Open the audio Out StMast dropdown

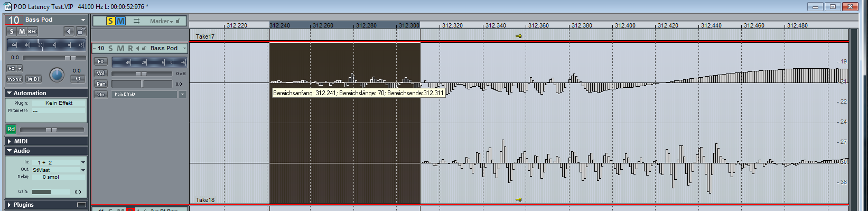click(59, 170)
